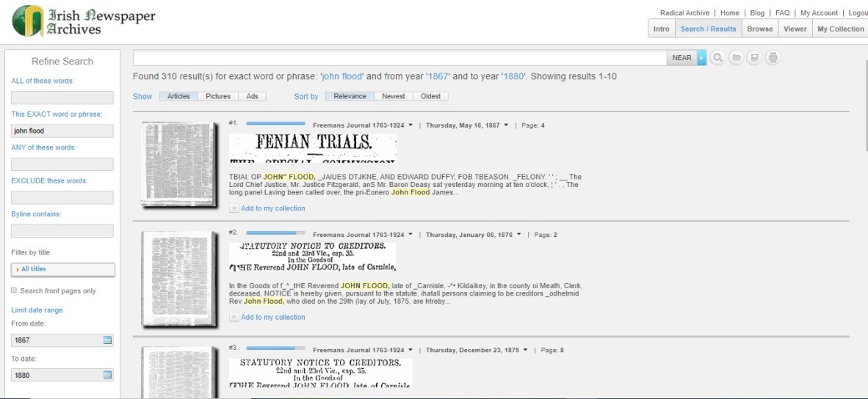Viewport: 868px width, 399px height.
Task: Click main search text box
Action: [x=399, y=57]
